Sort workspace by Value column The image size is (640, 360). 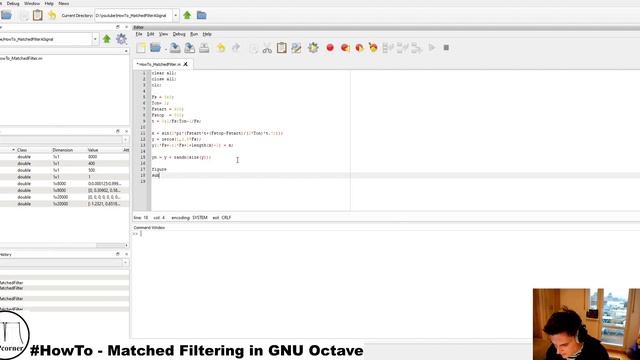[93, 150]
